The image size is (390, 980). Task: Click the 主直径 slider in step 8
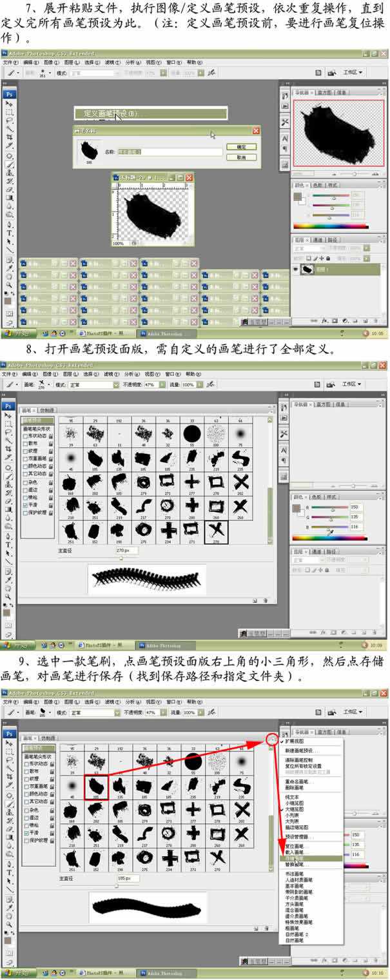(x=98, y=558)
